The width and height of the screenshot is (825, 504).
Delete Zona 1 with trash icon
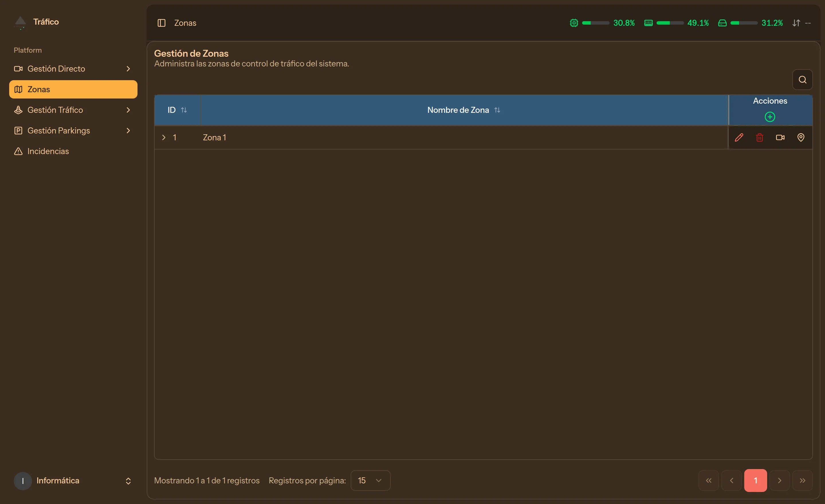(759, 137)
